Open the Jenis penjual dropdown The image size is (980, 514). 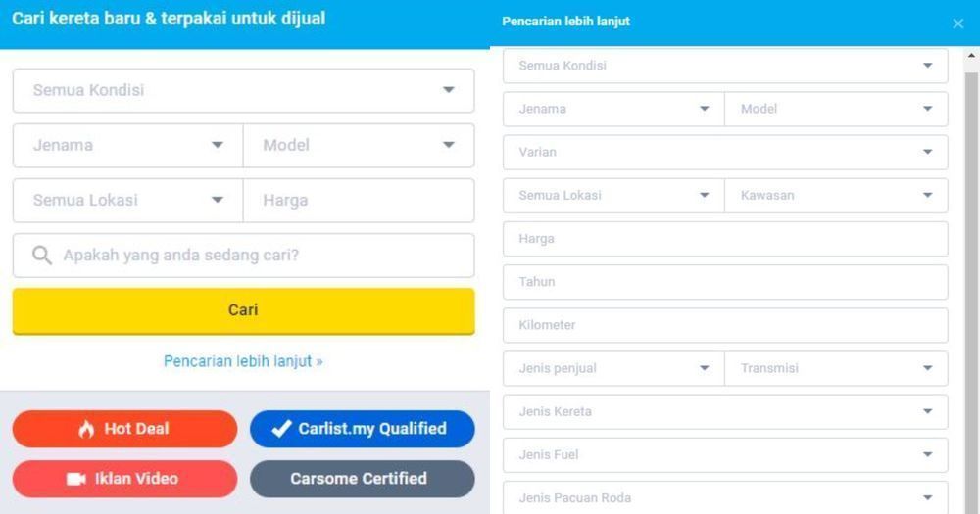pos(613,368)
